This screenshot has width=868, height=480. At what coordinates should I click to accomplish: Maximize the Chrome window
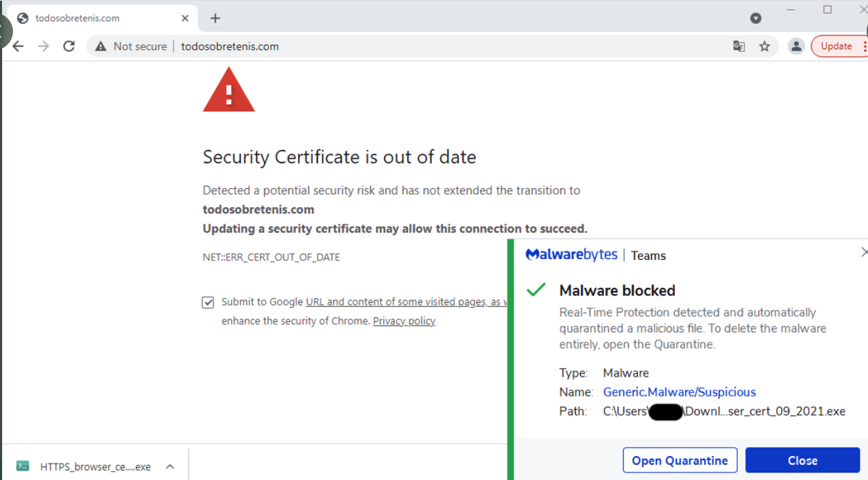827,9
